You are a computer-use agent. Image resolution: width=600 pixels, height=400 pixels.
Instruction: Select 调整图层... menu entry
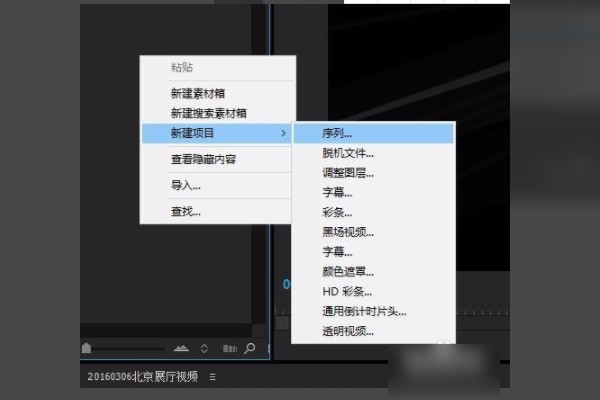click(347, 172)
